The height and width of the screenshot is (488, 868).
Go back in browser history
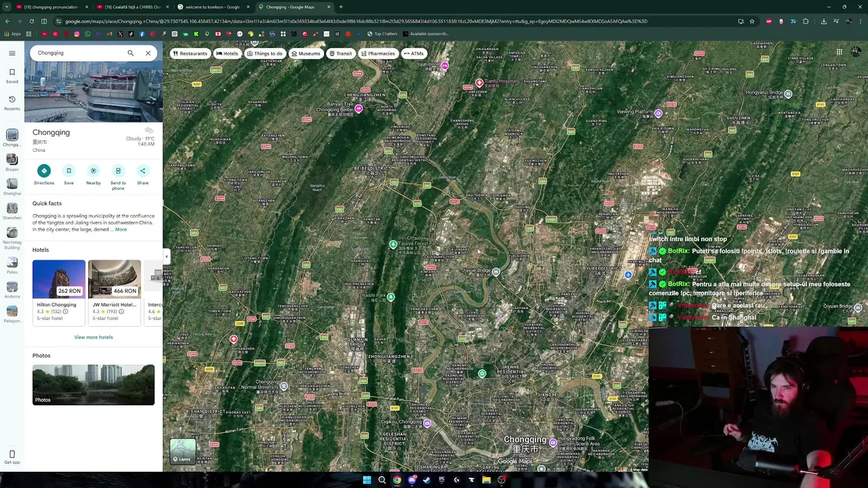coord(7,21)
